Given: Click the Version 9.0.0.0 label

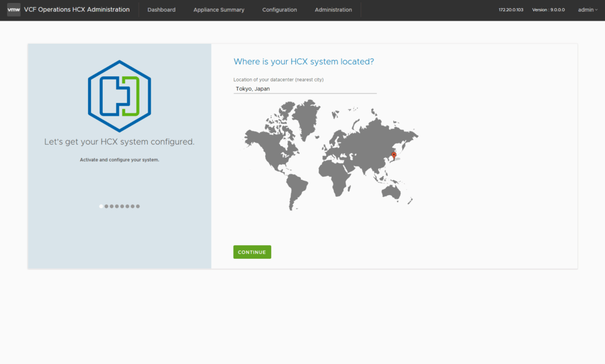Looking at the screenshot, I should [548, 10].
